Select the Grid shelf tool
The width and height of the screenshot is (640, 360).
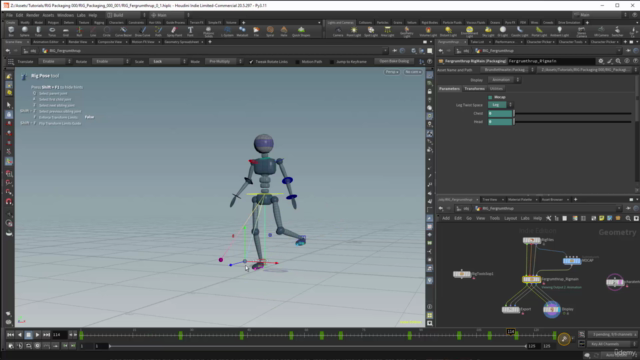[x=66, y=31]
